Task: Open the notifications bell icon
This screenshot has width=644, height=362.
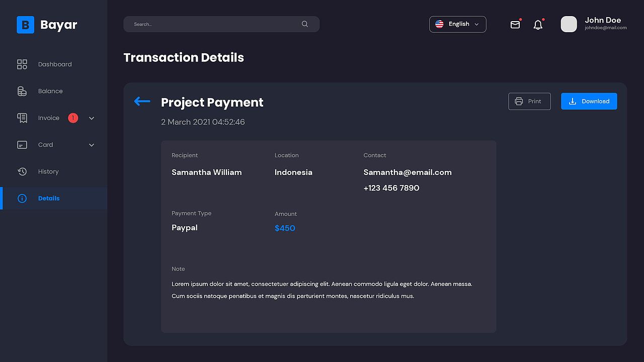Action: [538, 25]
